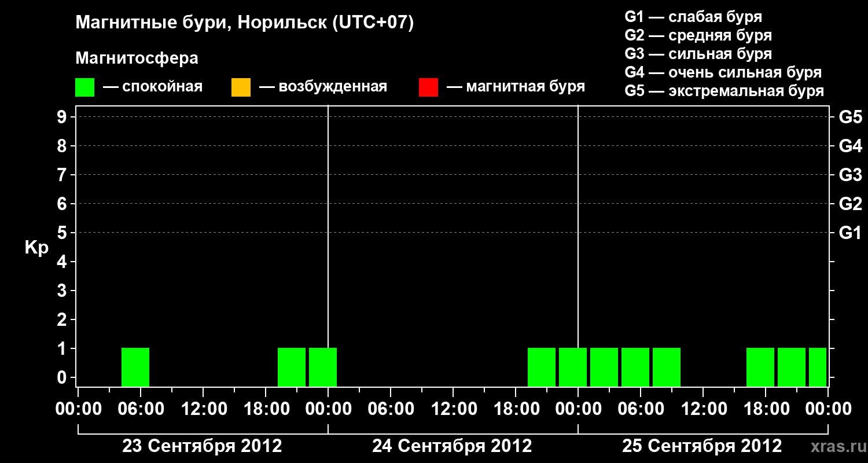Click the right-axis 'G4' tick label
868x463 pixels.
851,146
